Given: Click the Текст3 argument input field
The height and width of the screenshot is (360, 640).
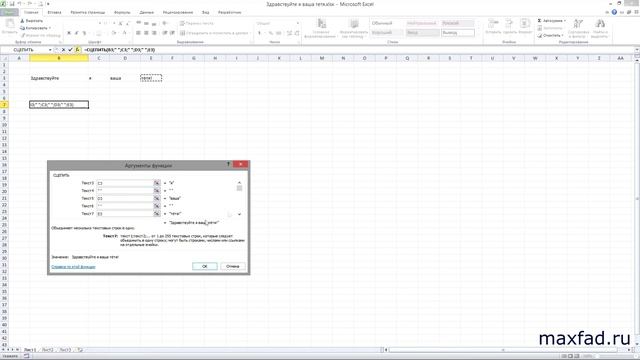Looking at the screenshot, I should 125,183.
